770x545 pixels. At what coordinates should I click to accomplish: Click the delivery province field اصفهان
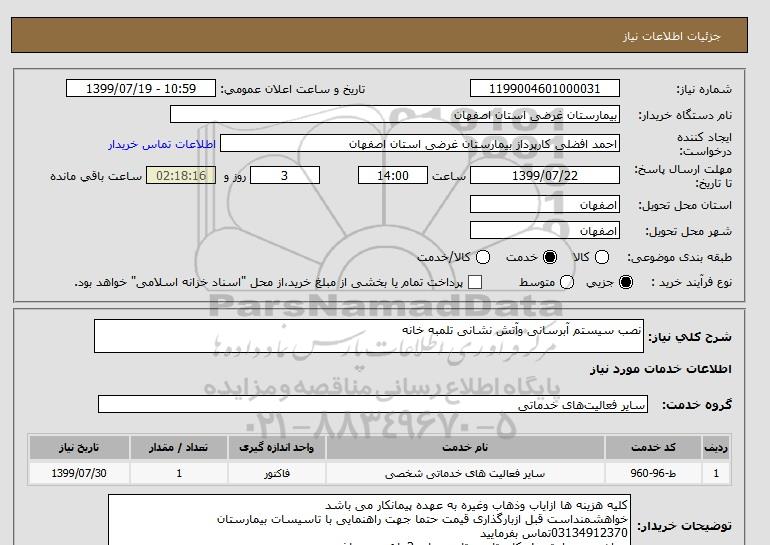(545, 204)
